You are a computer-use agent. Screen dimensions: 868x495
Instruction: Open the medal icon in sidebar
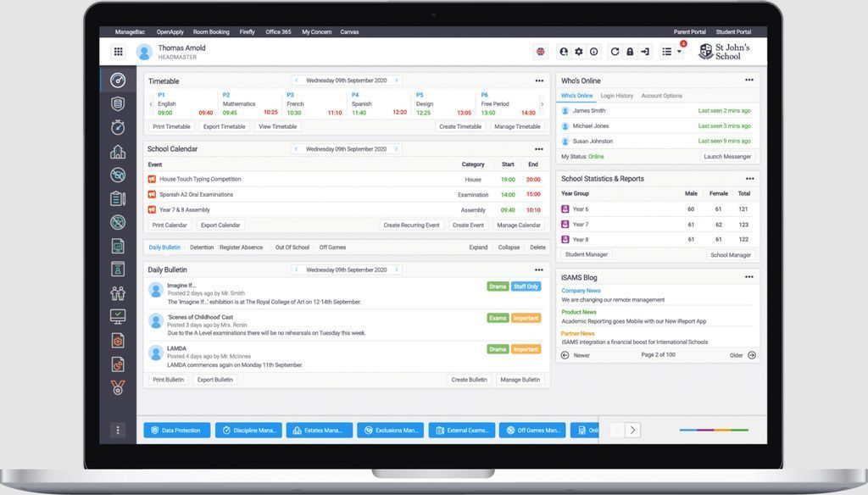pyautogui.click(x=117, y=387)
